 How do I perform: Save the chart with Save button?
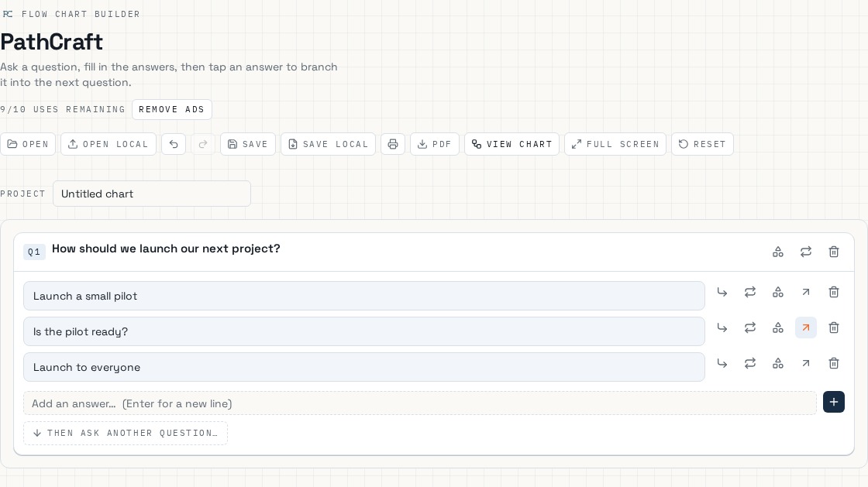248,144
